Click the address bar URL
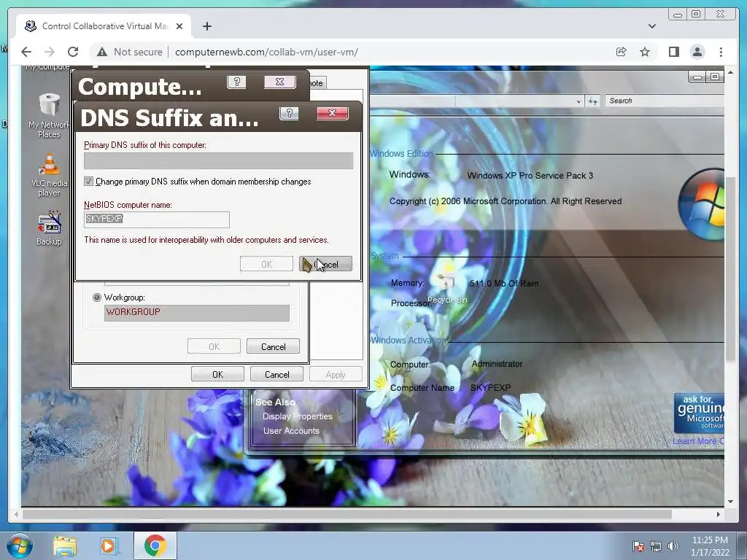Screen dimensions: 747x560 (266, 52)
